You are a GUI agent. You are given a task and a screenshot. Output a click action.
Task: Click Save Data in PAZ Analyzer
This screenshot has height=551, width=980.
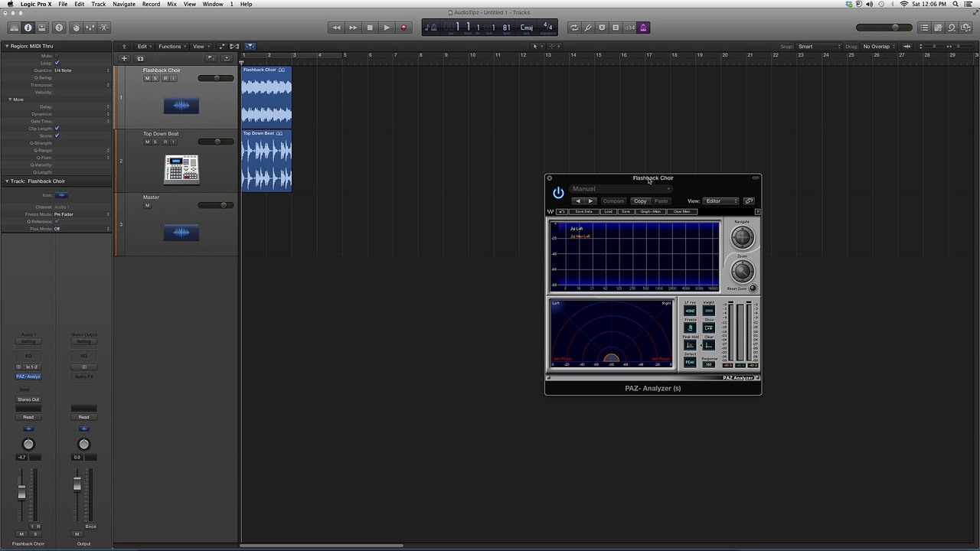click(x=583, y=211)
